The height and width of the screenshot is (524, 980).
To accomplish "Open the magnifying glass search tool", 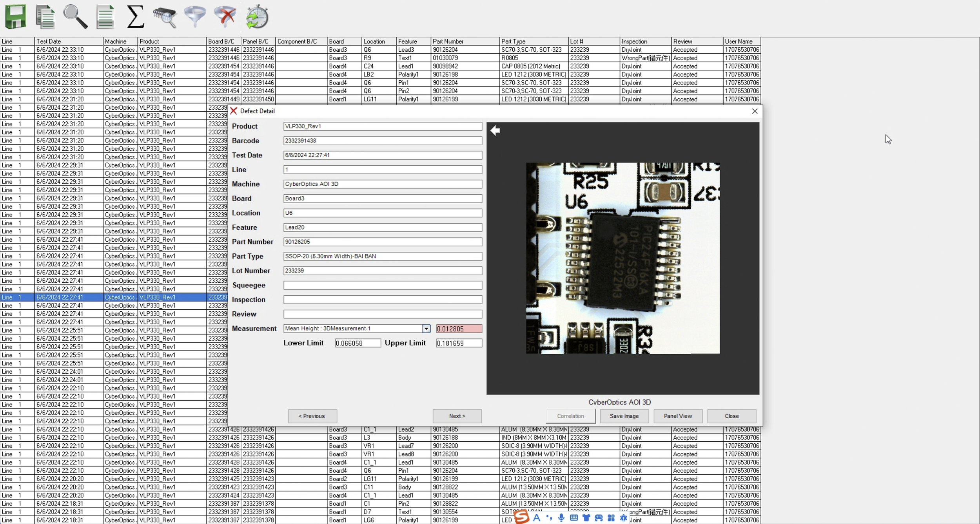I will [75, 17].
